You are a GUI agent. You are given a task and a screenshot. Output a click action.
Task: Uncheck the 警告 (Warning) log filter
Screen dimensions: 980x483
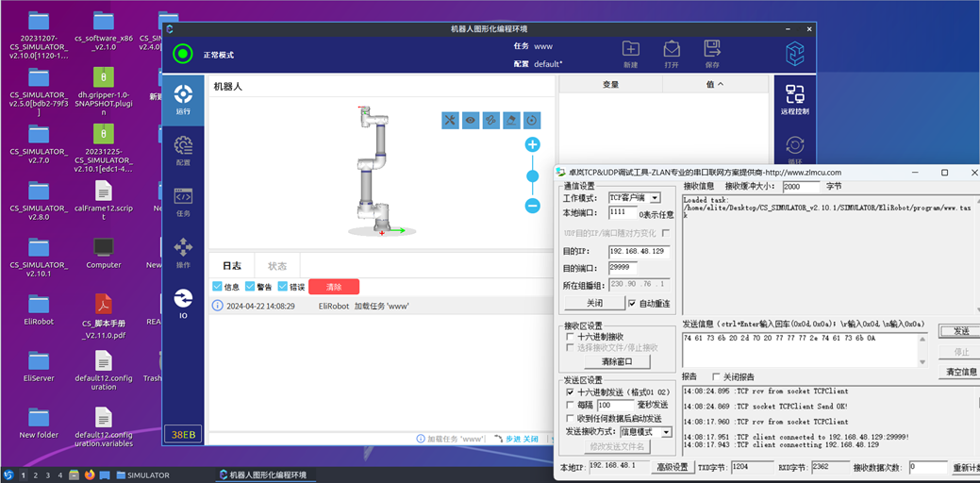(x=251, y=287)
